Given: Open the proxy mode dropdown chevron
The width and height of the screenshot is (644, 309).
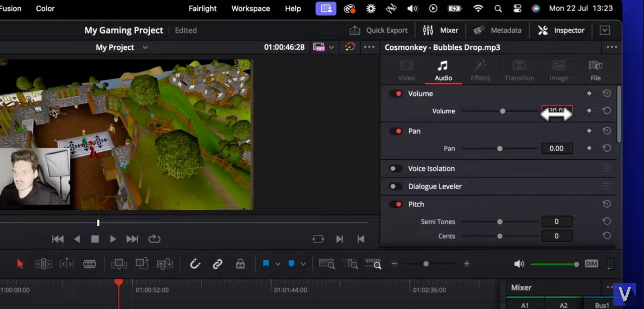Looking at the screenshot, I should (x=331, y=47).
